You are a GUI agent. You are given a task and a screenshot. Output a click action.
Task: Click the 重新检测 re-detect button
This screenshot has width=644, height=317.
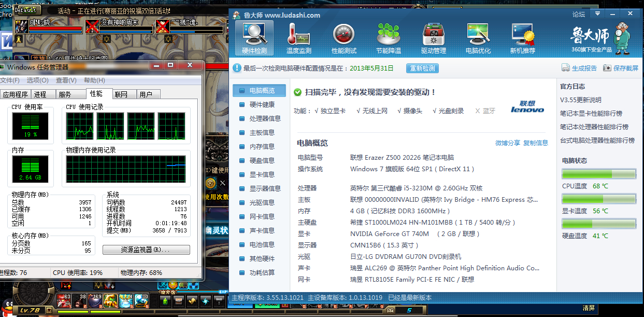tap(423, 68)
